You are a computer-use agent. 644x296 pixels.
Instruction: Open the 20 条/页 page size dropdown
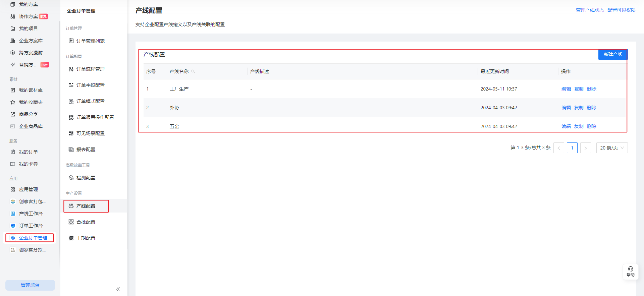click(612, 148)
